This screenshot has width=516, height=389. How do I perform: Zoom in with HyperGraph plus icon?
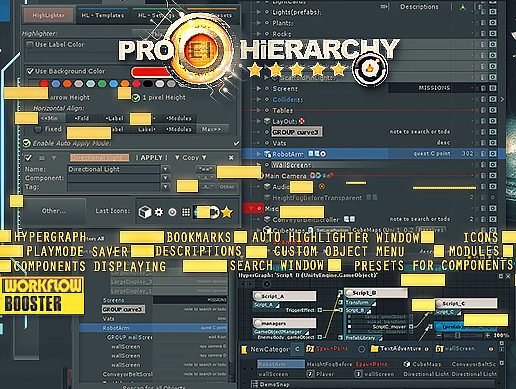(x=488, y=335)
